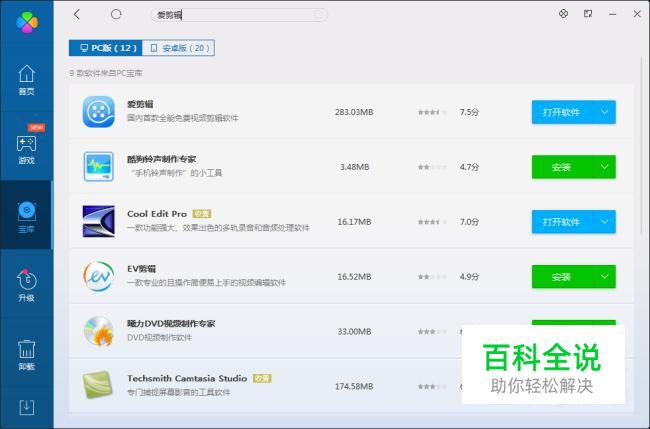Viewport: 650px width, 429px height.
Task: Click the 4.9分 rating of EV剪辑
Action: coord(469,276)
